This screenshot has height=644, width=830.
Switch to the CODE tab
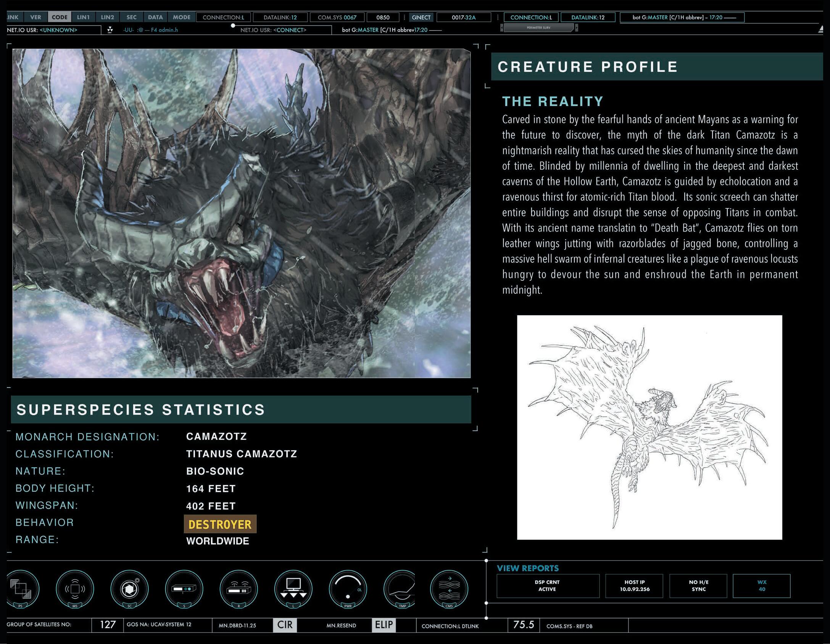click(x=59, y=17)
